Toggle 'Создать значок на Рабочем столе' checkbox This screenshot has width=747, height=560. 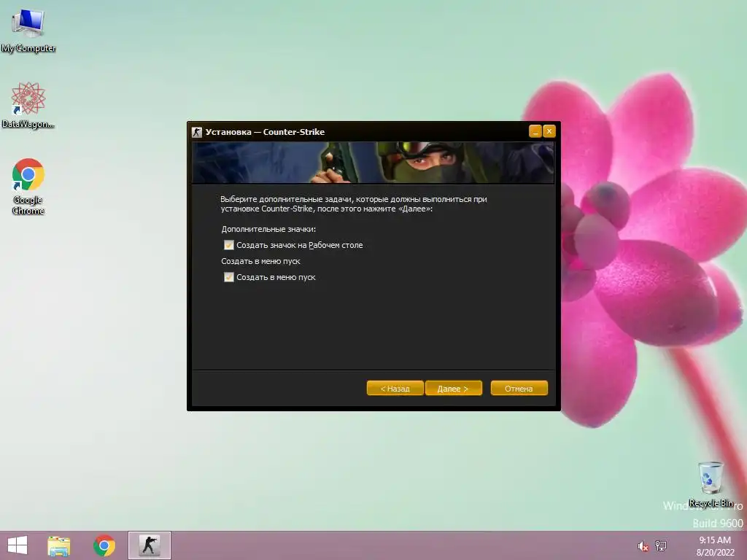tap(228, 245)
